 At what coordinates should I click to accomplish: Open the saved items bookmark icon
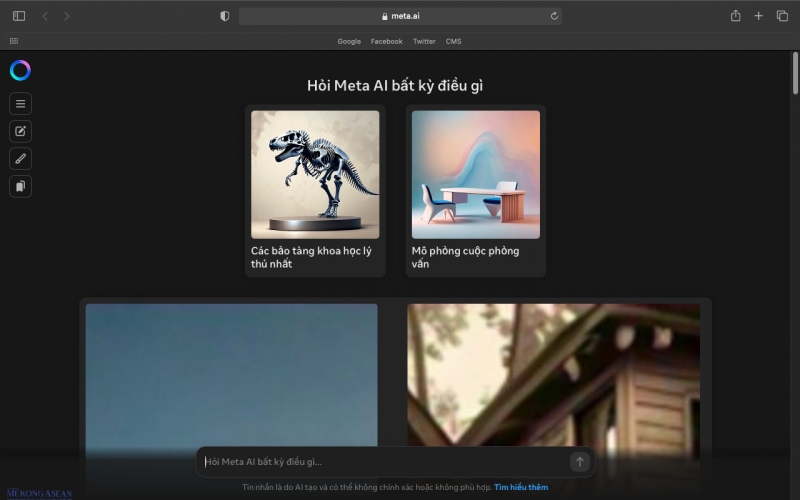pos(20,186)
